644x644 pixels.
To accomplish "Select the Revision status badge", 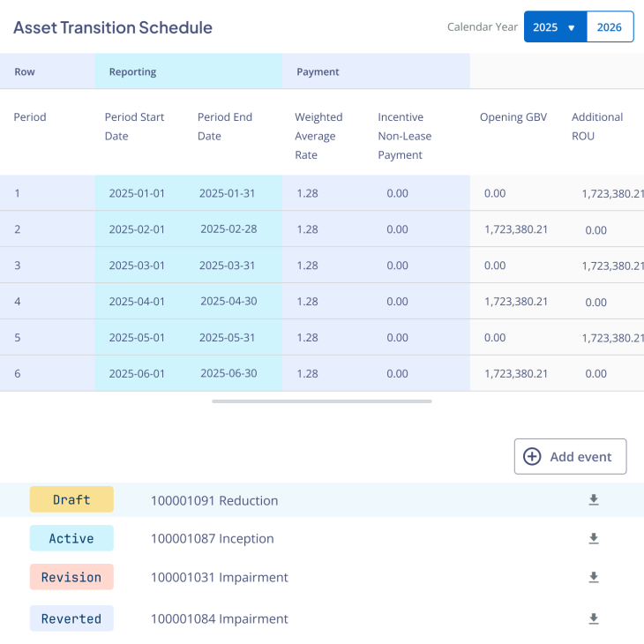I will pyautogui.click(x=71, y=577).
